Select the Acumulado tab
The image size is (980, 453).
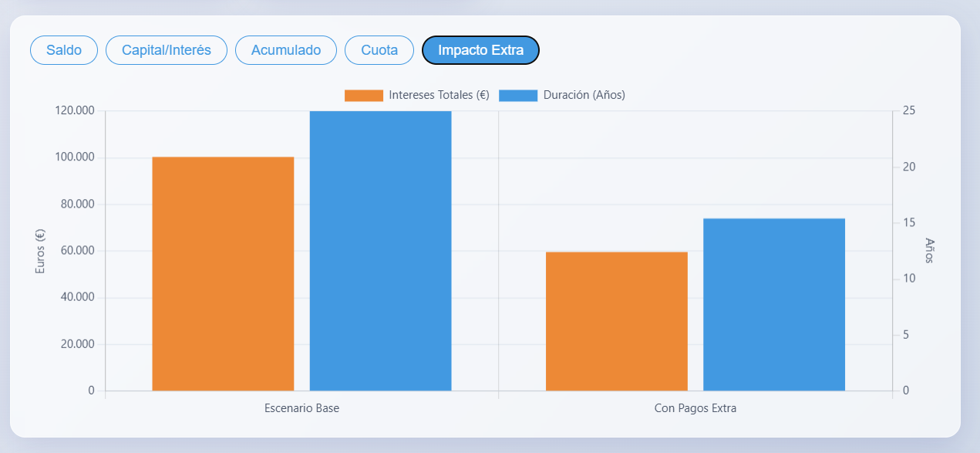pos(286,50)
